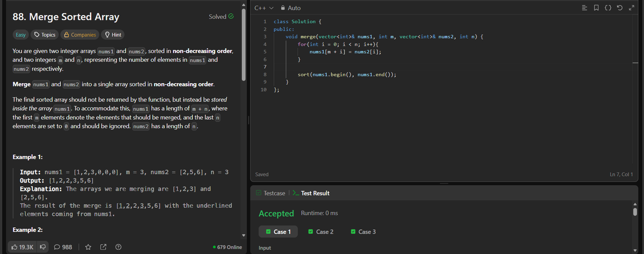Switch to the Test Result tab

[311, 193]
